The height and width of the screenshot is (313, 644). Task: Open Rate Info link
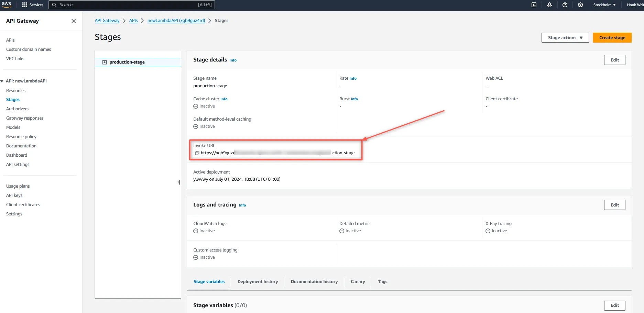pyautogui.click(x=353, y=79)
